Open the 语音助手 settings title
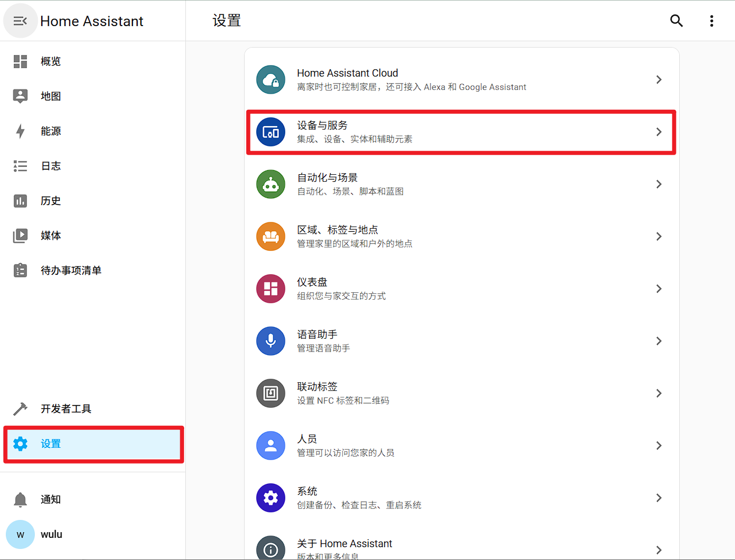The image size is (735, 560). pyautogui.click(x=317, y=335)
